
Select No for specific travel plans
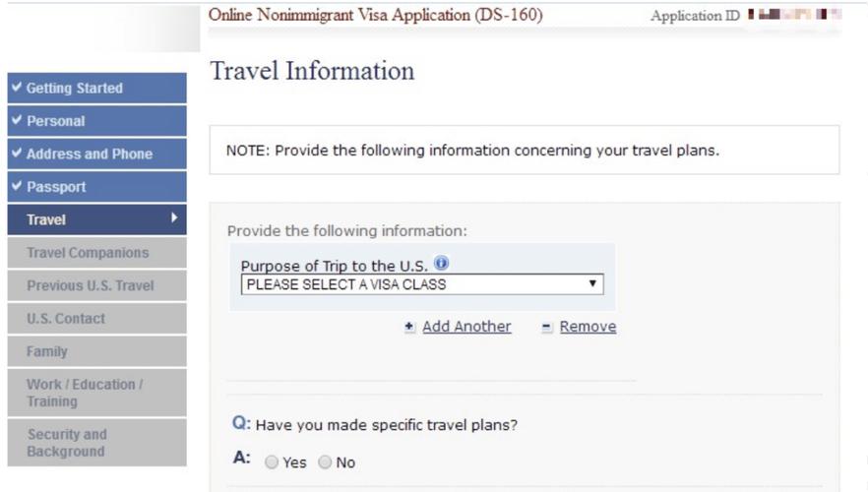coord(325,462)
